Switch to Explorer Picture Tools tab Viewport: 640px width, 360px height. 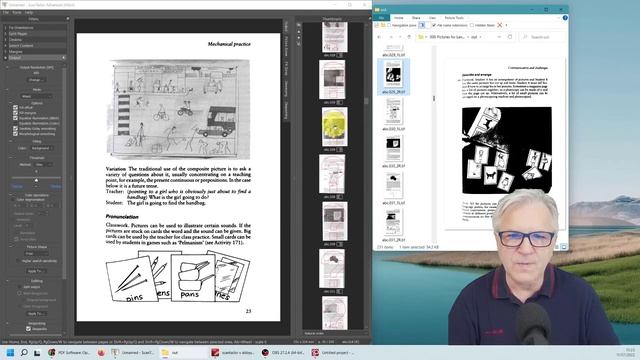pos(454,18)
